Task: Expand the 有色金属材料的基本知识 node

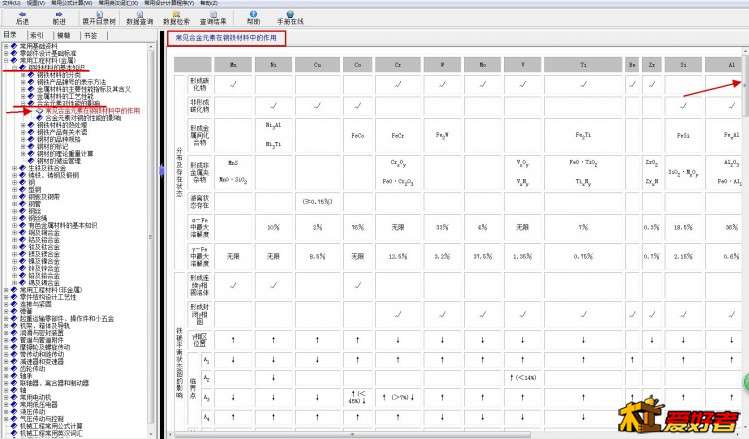Action: pyautogui.click(x=14, y=225)
